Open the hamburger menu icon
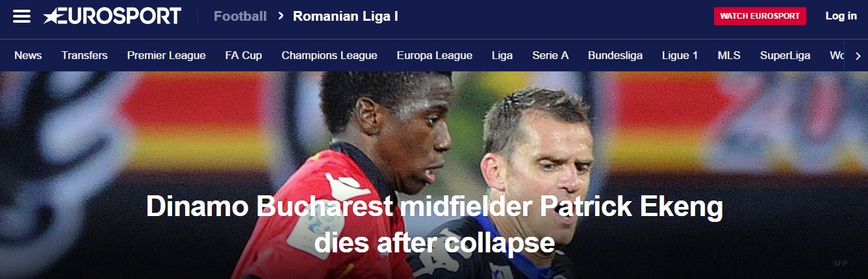Screen dimensions: 868x279 [x=22, y=16]
